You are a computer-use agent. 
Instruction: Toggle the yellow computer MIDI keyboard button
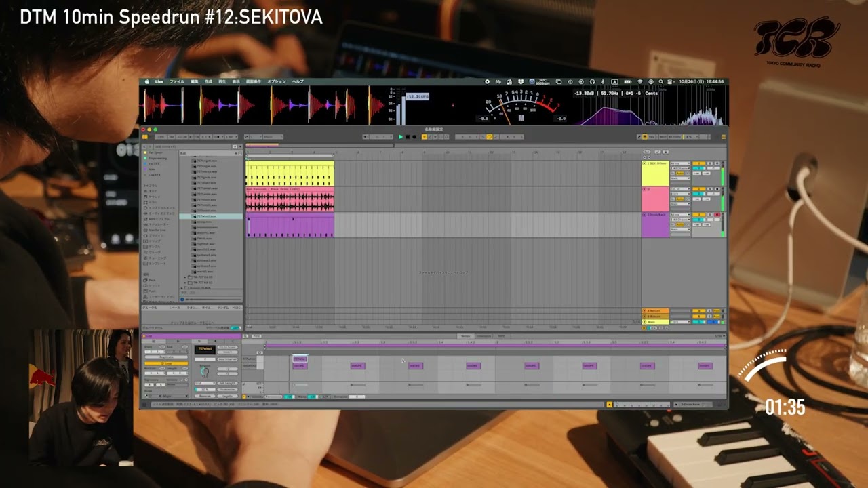coord(645,137)
